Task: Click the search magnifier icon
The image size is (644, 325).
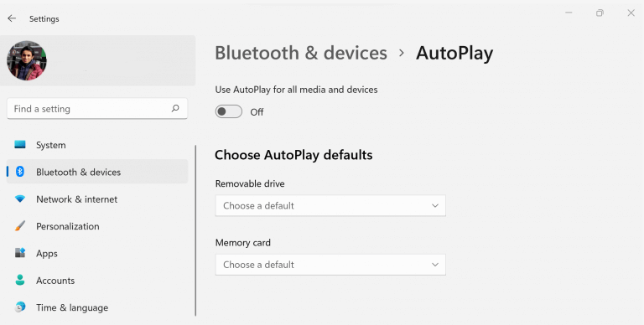Action: [175, 108]
